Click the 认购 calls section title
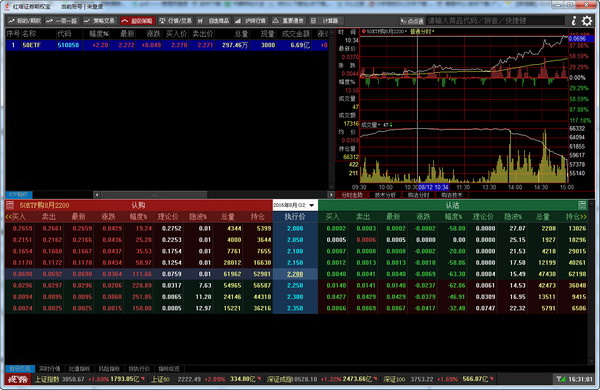The height and width of the screenshot is (390, 600). click(x=138, y=205)
